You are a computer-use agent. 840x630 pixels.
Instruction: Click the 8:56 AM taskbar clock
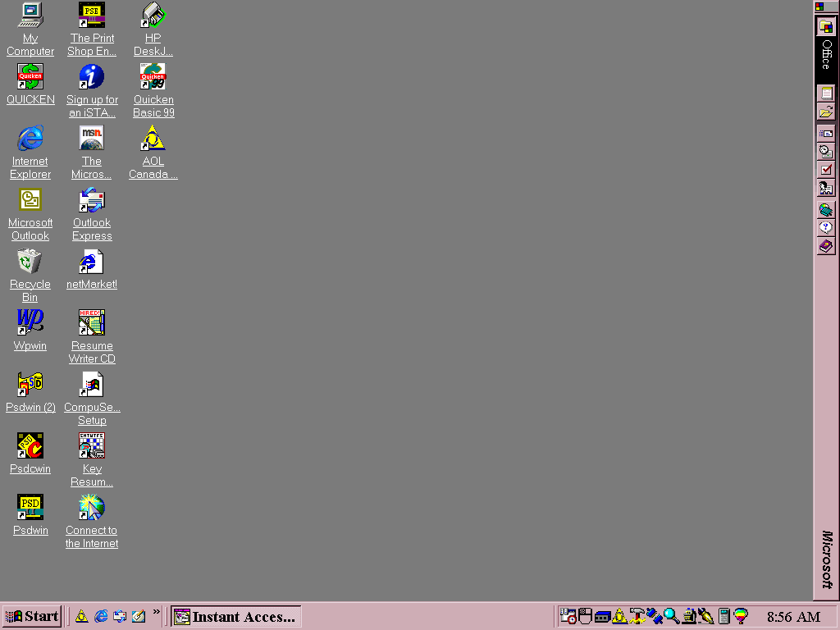(793, 617)
